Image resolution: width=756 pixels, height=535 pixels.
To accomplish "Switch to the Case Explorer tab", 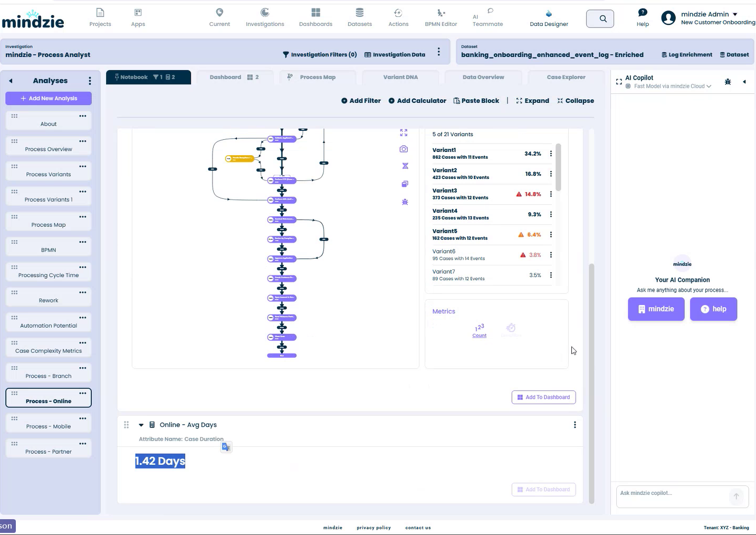I will [x=566, y=77].
